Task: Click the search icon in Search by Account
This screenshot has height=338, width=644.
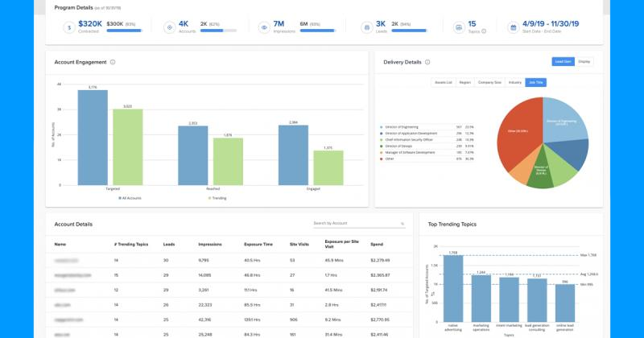Action: coord(402,224)
